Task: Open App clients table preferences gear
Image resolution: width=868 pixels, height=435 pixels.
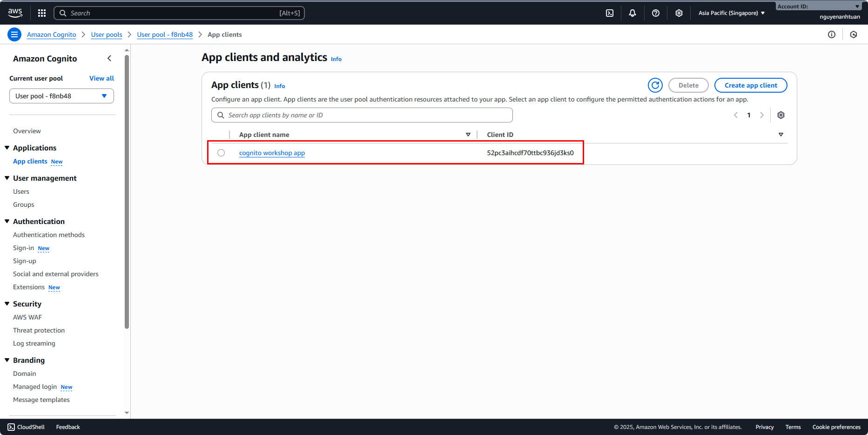Action: (781, 115)
